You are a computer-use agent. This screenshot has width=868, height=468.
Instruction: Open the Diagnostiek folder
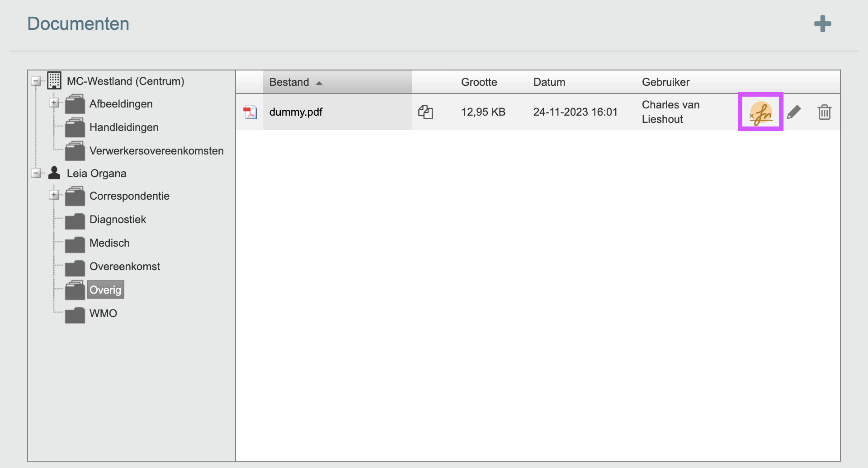click(x=118, y=220)
